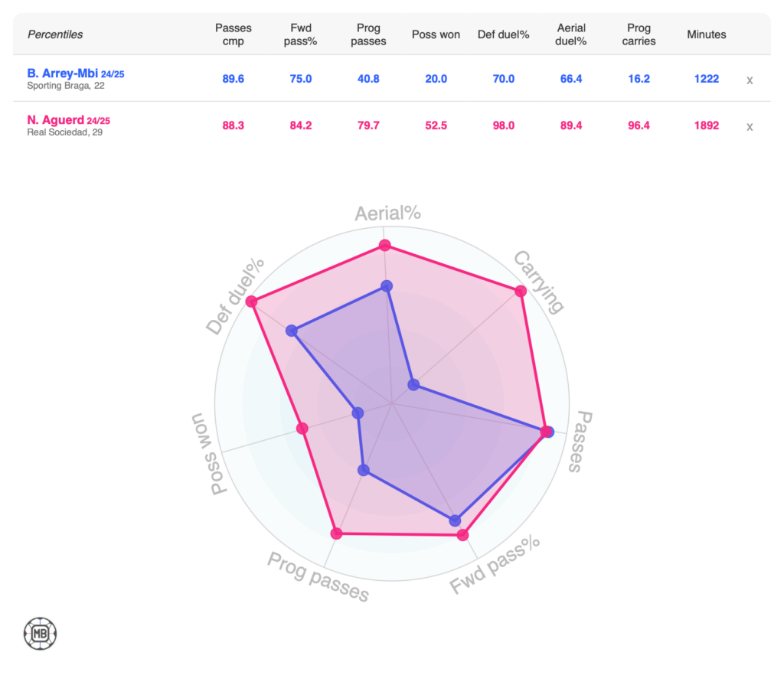Select the Fwd pass% column header
Image resolution: width=784 pixels, height=685 pixels.
coord(301,34)
